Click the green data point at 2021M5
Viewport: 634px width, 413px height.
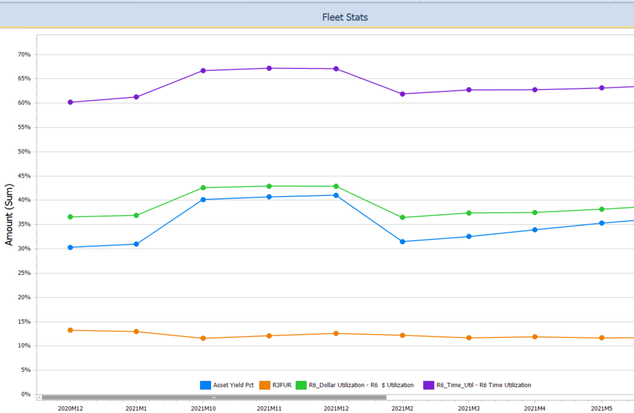point(602,209)
